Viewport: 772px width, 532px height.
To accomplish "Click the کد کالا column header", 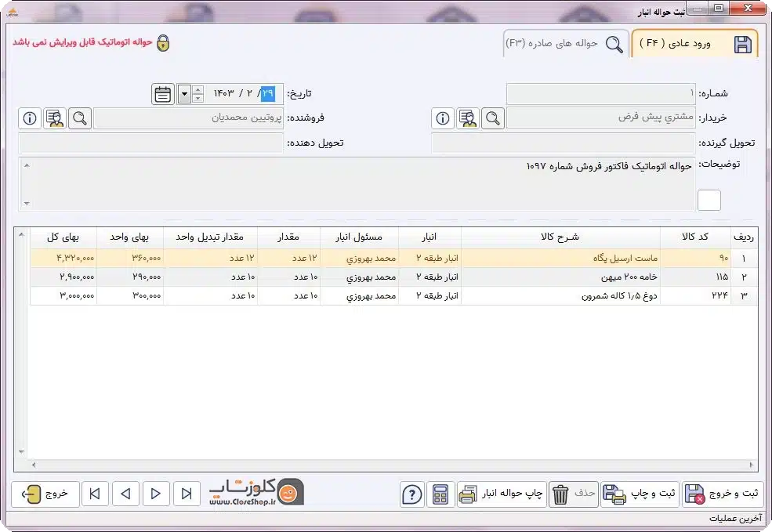I will point(695,237).
